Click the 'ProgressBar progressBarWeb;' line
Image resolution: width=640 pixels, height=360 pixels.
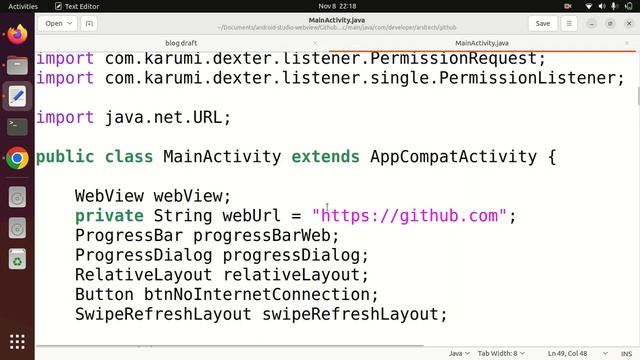point(207,236)
